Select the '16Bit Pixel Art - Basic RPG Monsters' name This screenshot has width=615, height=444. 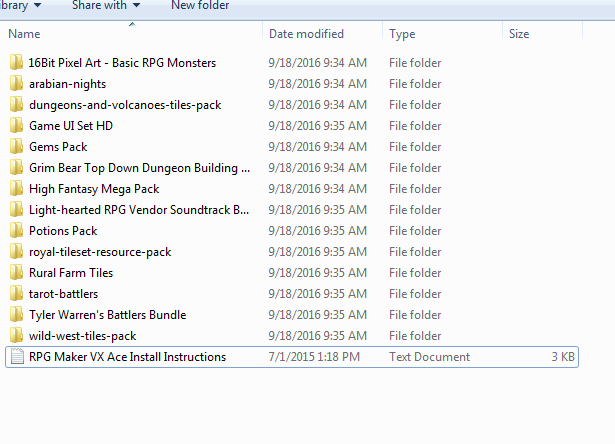pyautogui.click(x=122, y=63)
